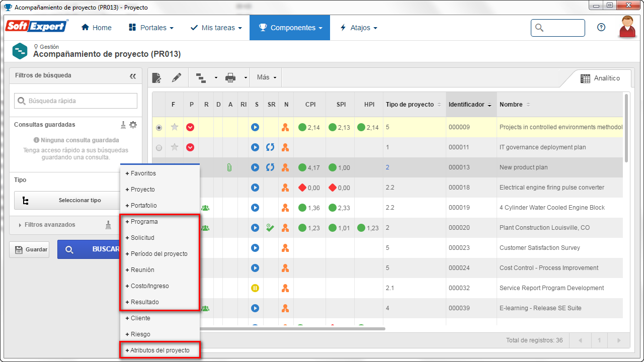Click the orange hierarchy icon on row 000018

[285, 188]
